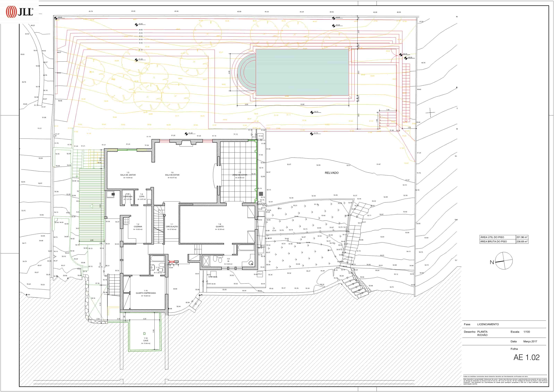The image size is (555, 392).
Task: Click the DISPENSA room label
Action: (128, 196)
